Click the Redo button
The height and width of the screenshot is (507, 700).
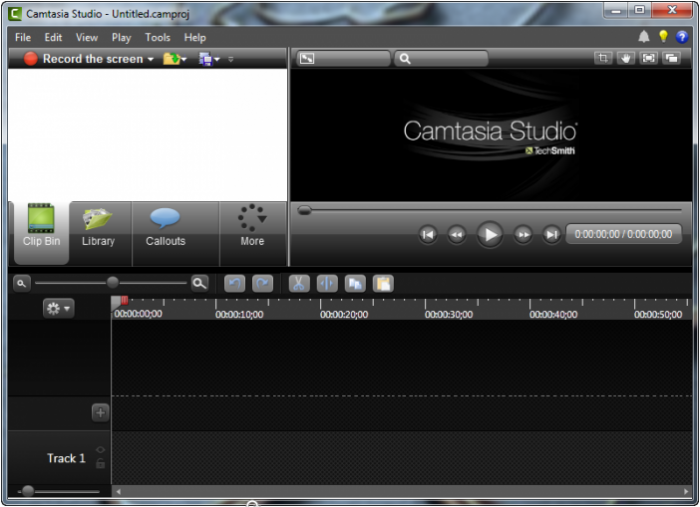click(262, 283)
